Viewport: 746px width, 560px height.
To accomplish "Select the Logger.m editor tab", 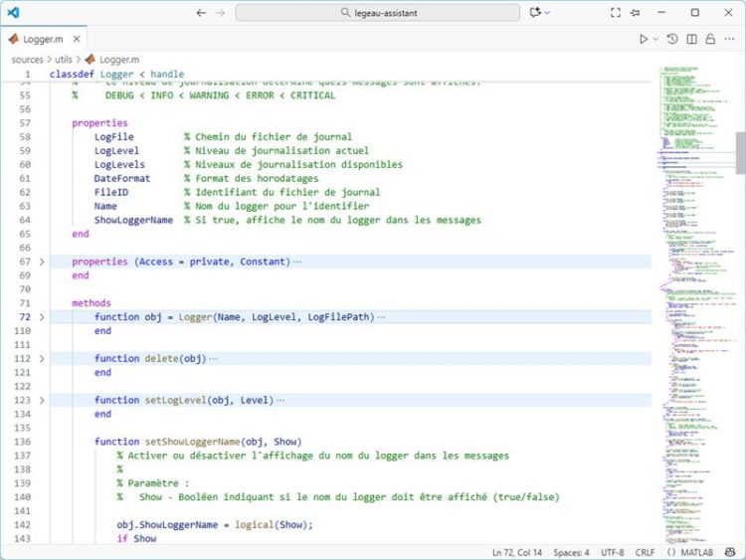I will 42,39.
